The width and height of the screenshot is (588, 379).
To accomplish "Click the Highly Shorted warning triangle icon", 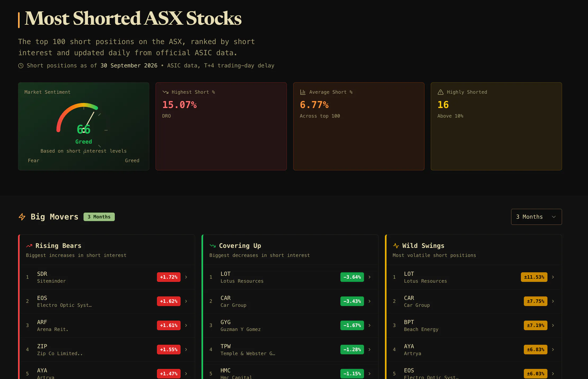I will [440, 92].
